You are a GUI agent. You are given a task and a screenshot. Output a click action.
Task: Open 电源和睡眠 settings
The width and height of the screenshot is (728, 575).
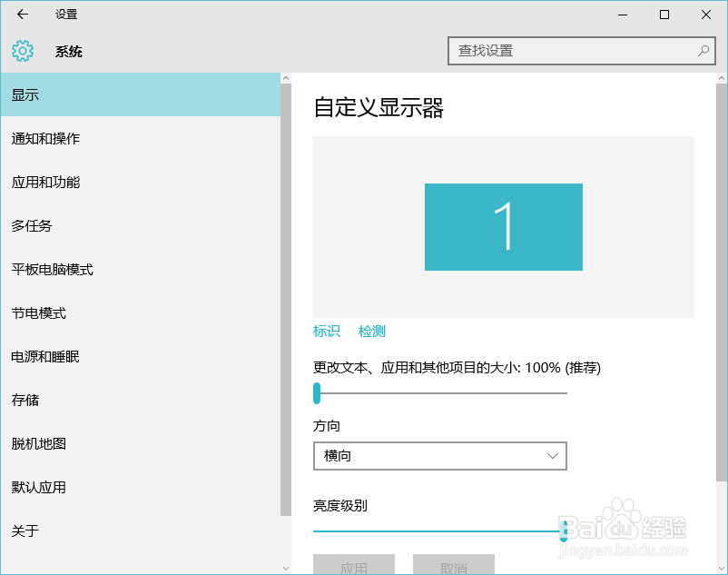49,356
